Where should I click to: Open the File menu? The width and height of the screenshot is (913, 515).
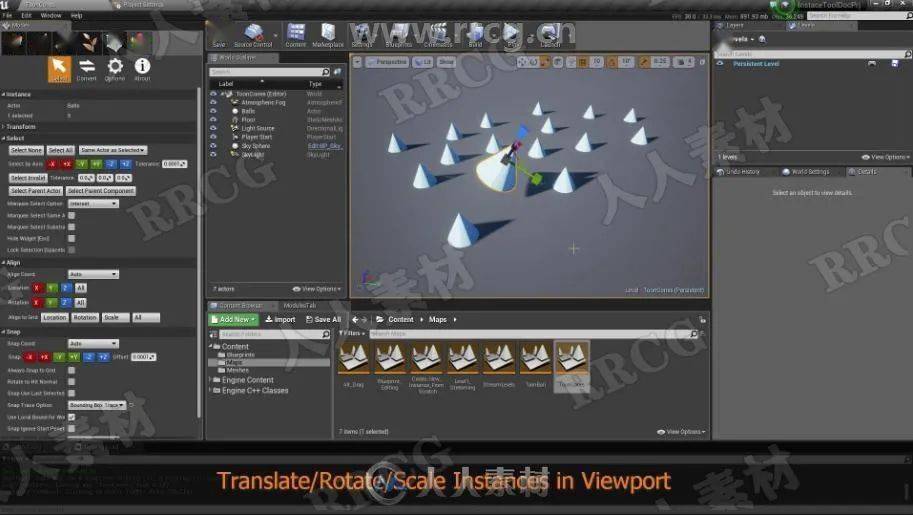click(8, 16)
